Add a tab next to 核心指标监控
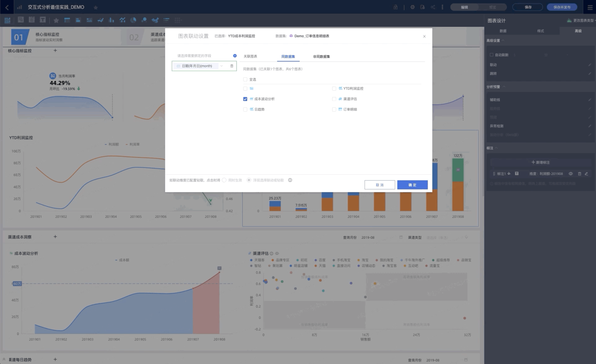596x364 pixels. point(55,50)
